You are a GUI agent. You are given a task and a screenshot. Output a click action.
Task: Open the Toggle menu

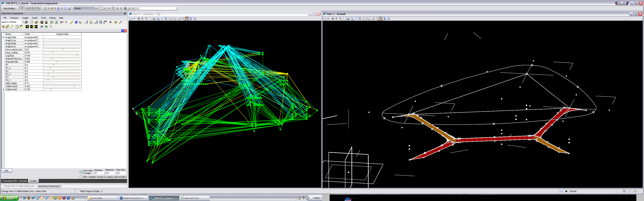pyautogui.click(x=25, y=18)
